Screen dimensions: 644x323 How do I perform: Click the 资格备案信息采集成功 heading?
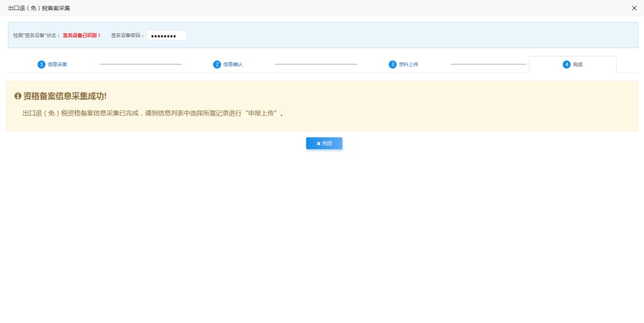coord(65,96)
